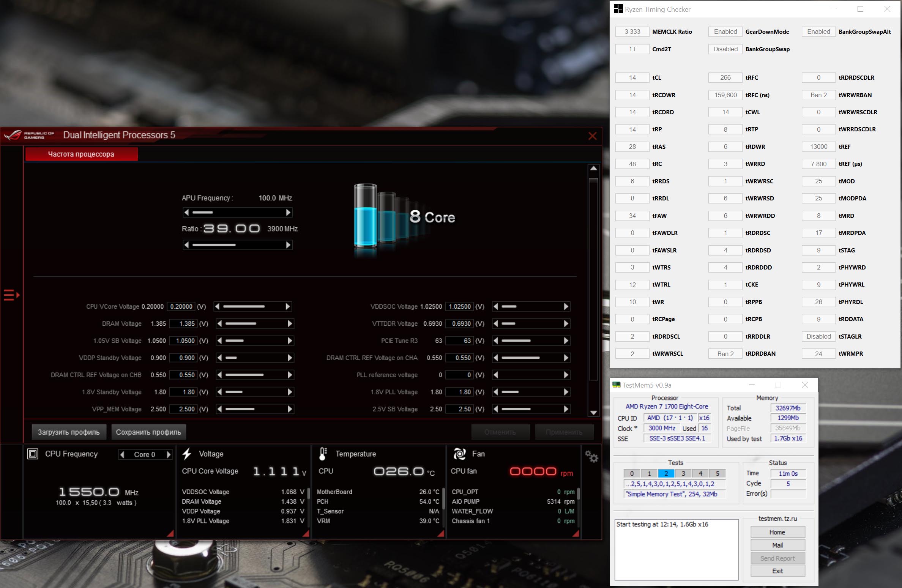Screen dimensions: 902x588
Task: Click Загрузить профиль button
Action: (69, 432)
